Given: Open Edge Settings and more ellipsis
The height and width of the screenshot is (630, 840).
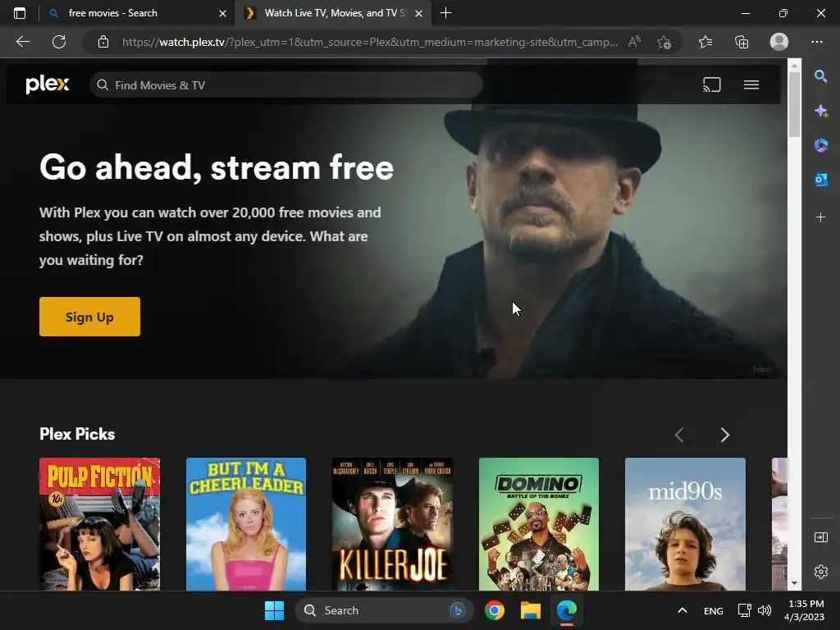Looking at the screenshot, I should tap(816, 42).
